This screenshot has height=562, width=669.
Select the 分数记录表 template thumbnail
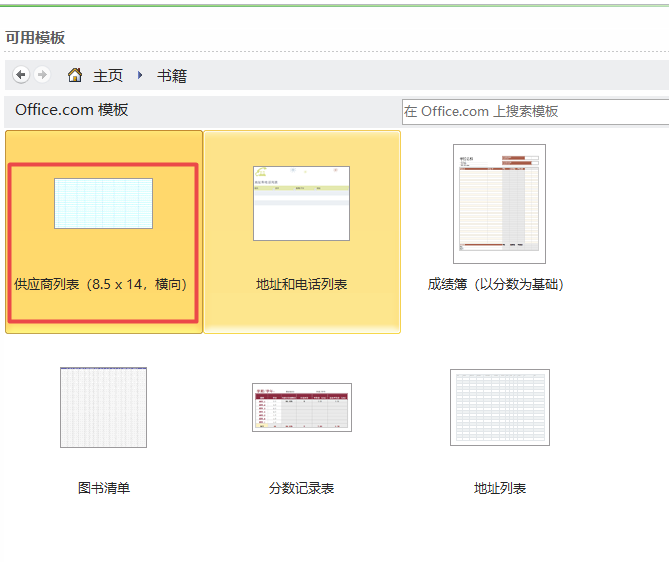(302, 408)
